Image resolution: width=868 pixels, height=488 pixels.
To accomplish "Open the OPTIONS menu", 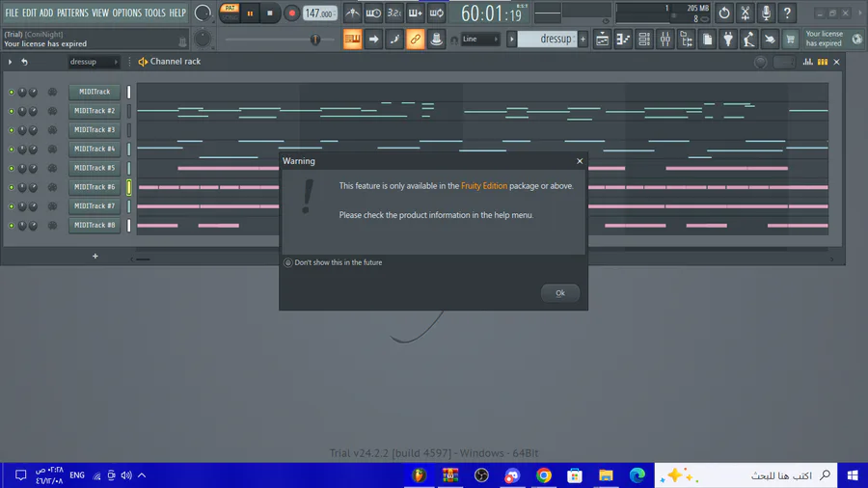I will (126, 13).
